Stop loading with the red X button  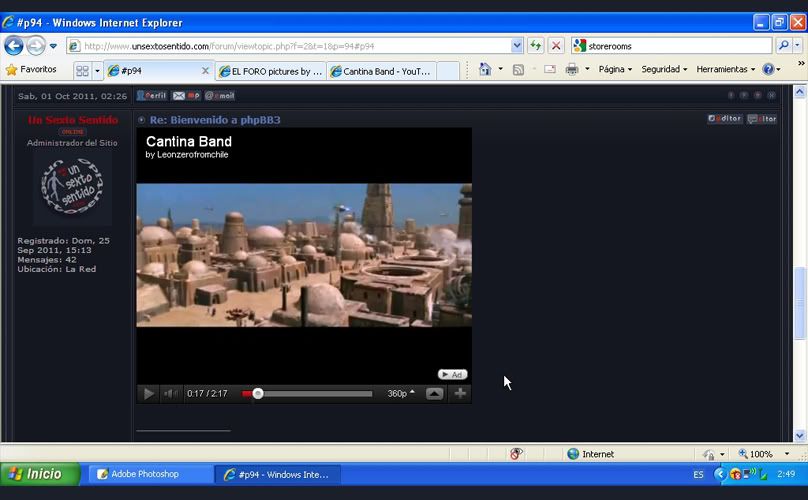(556, 46)
